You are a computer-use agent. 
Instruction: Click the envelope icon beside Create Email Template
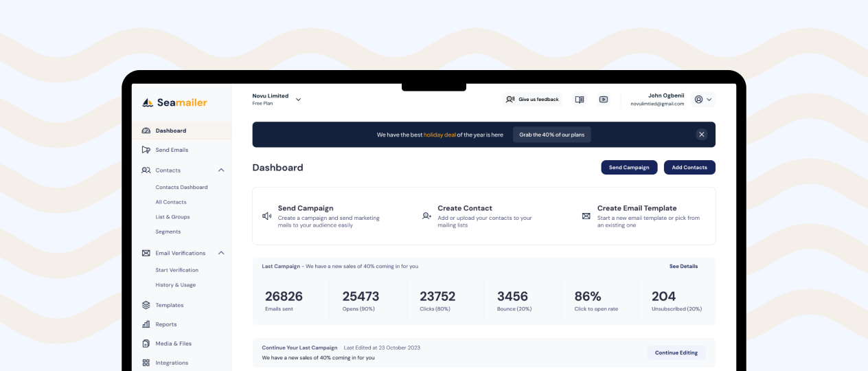click(586, 216)
